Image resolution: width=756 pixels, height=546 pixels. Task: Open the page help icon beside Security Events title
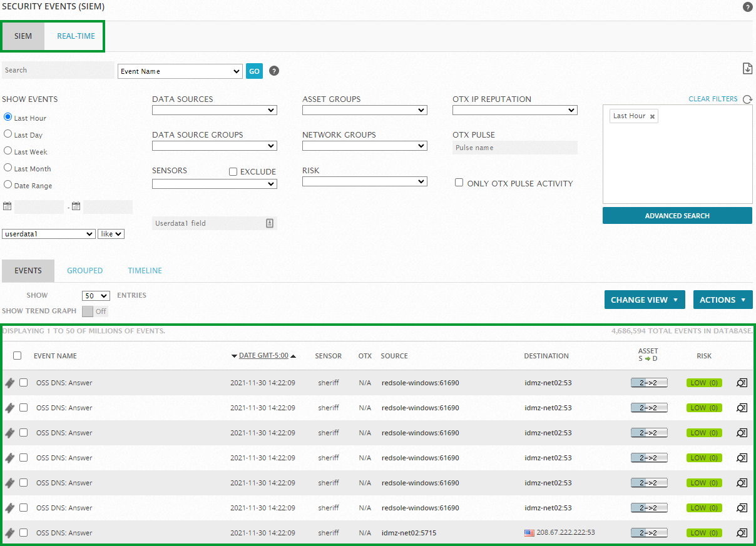747,8
